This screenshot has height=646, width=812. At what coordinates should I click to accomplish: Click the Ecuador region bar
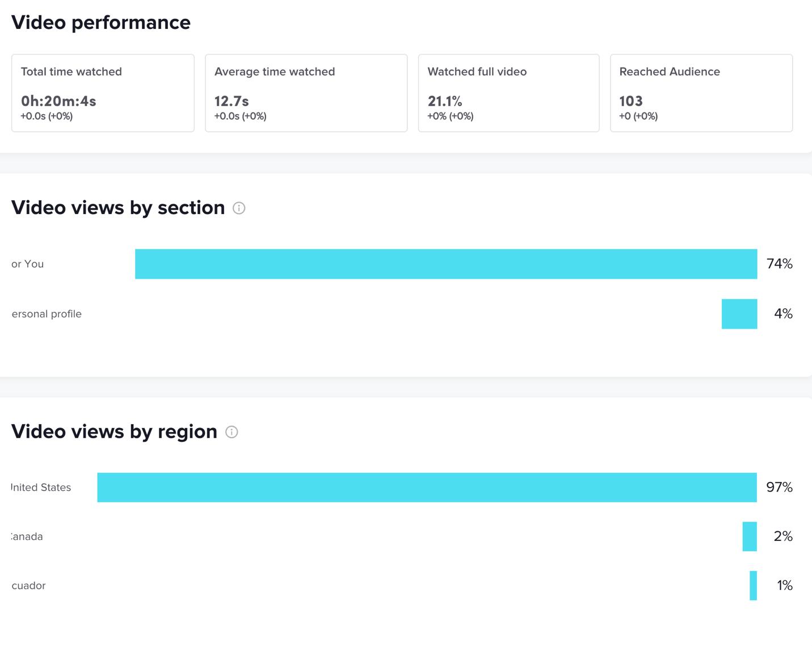click(753, 586)
